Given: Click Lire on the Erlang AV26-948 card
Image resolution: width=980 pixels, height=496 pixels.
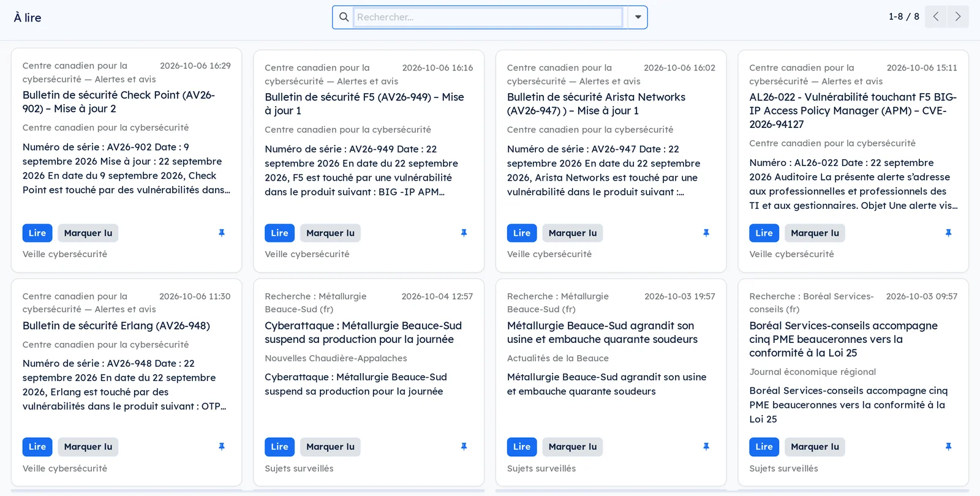Looking at the screenshot, I should pyautogui.click(x=37, y=447).
